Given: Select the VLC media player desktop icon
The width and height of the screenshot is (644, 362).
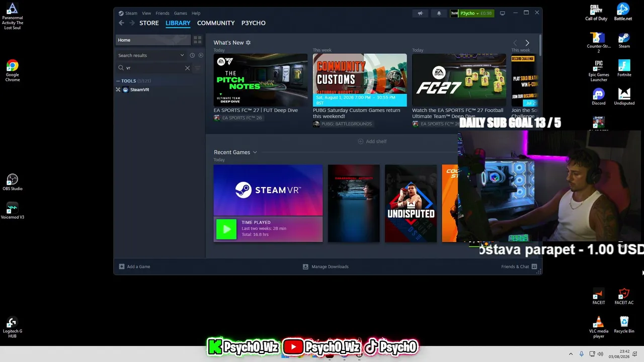Looking at the screenshot, I should coord(599,328).
